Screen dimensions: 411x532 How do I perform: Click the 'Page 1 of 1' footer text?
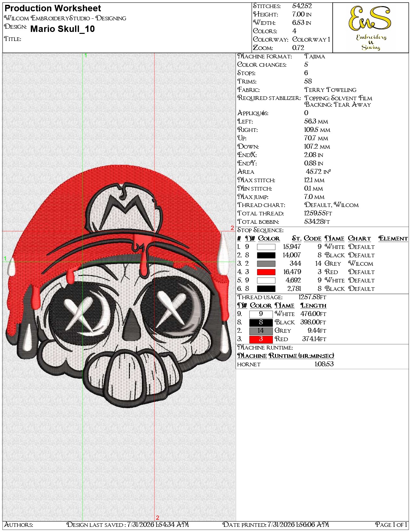(x=391, y=525)
